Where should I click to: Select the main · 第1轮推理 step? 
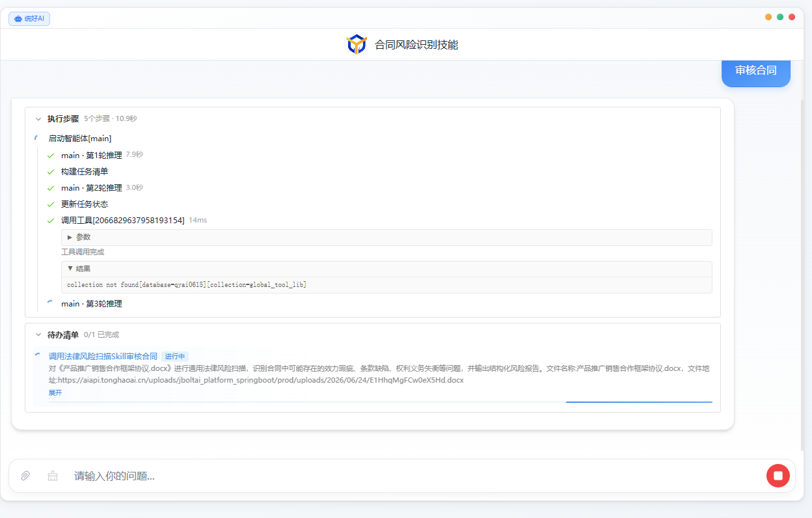(92, 155)
